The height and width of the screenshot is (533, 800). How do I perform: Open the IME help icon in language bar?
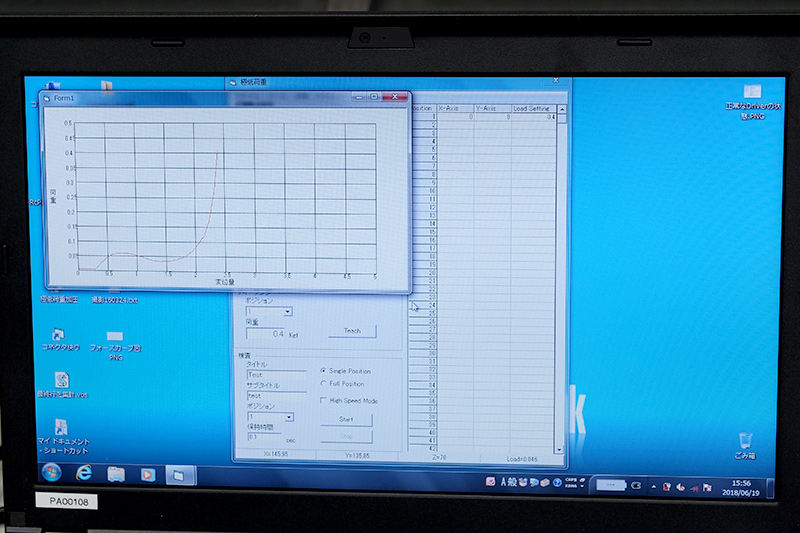point(557,483)
